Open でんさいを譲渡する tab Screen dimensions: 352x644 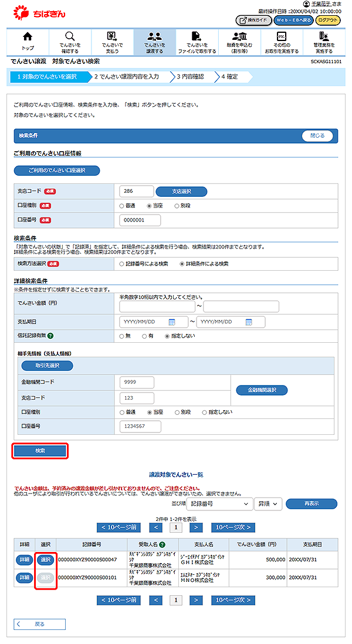tap(154, 42)
